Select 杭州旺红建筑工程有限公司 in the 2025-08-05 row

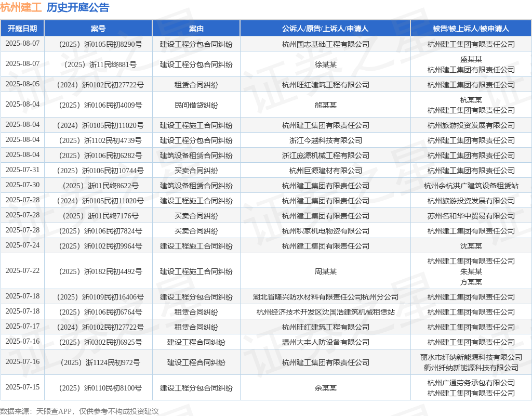point(325,85)
